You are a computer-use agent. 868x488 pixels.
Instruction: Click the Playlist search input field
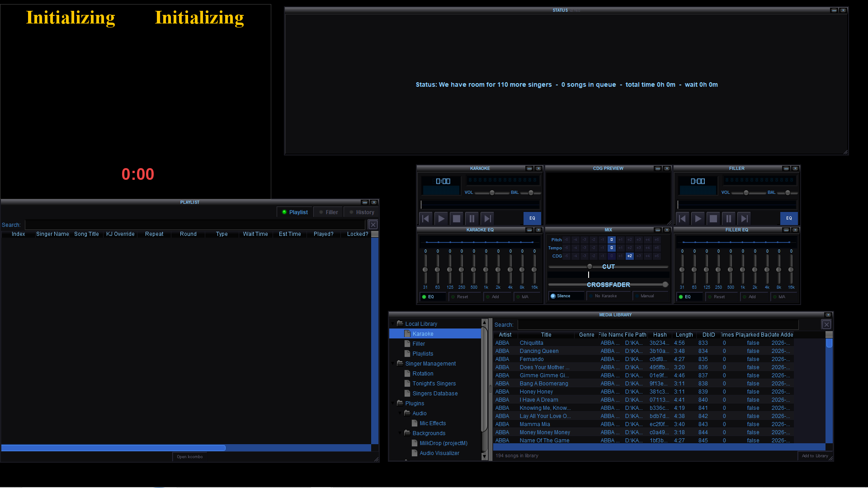[195, 225]
